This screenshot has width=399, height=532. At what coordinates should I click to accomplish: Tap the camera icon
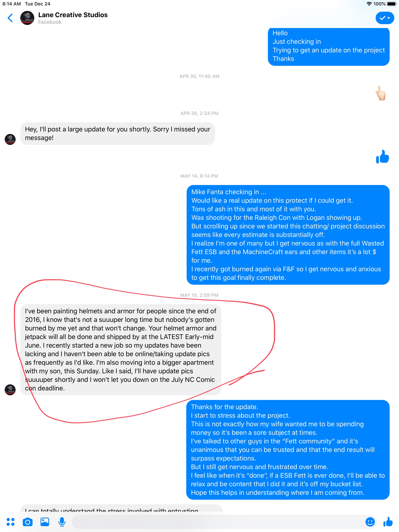coord(28,522)
